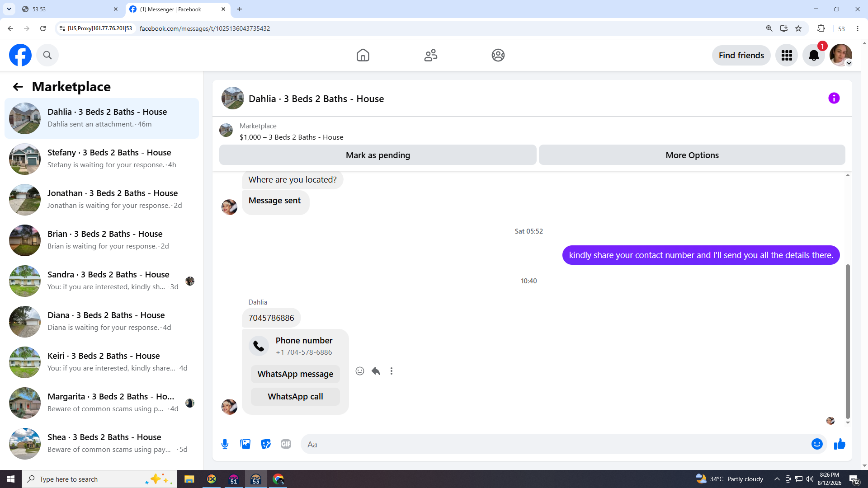
Task: Click the chat vertical scrollbar thumb
Action: coord(848,342)
